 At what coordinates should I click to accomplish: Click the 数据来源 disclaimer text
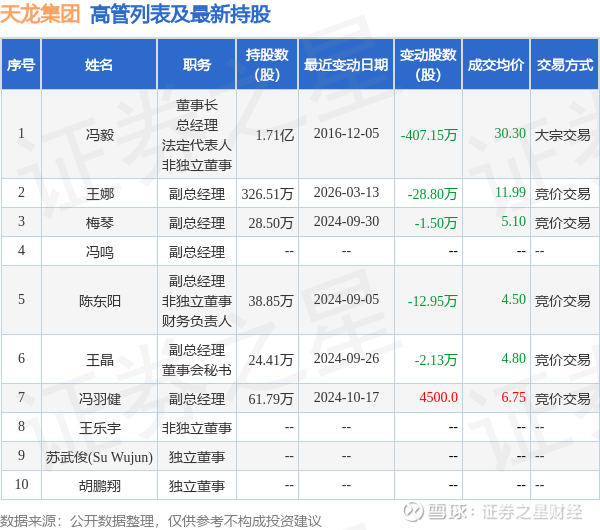161,521
